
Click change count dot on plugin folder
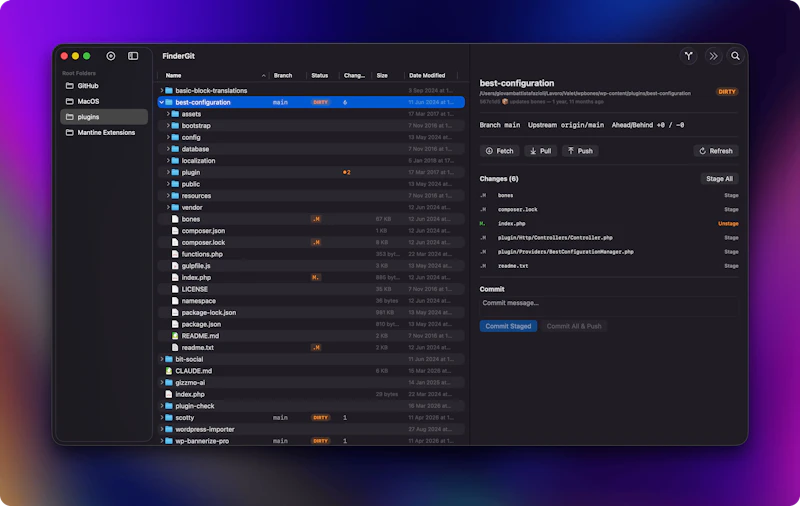click(346, 172)
